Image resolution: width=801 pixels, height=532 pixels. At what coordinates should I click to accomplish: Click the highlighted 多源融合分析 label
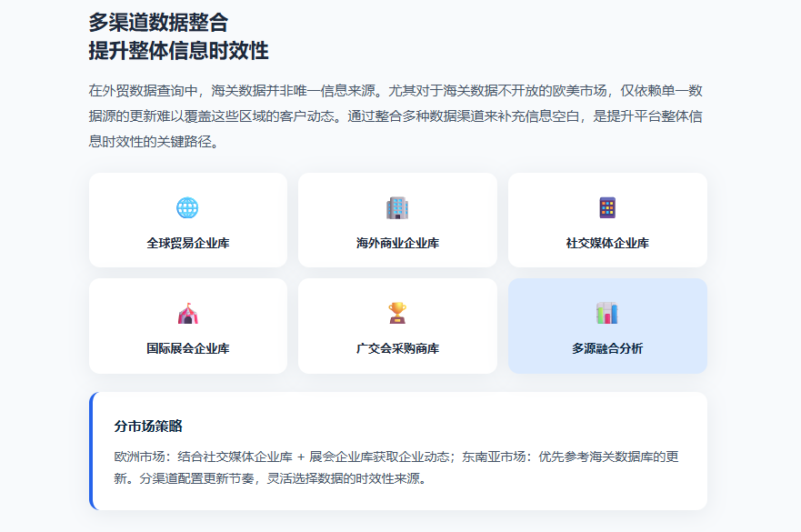coord(607,348)
